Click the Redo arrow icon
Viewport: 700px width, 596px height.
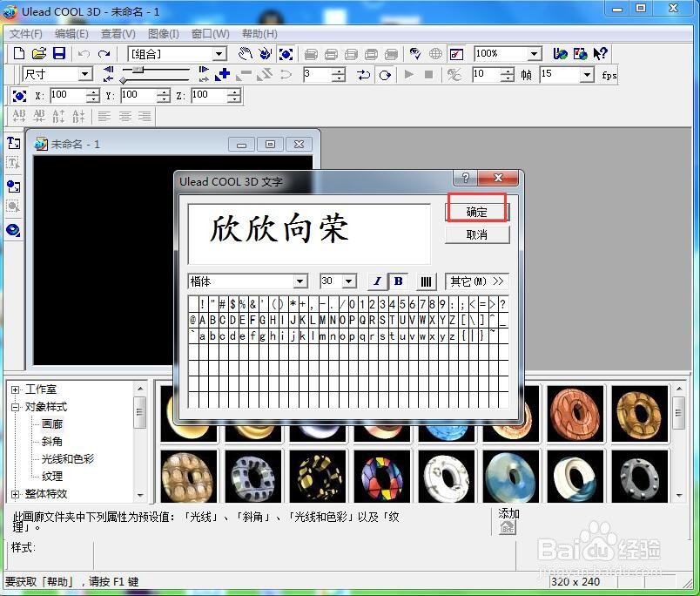coord(104,54)
